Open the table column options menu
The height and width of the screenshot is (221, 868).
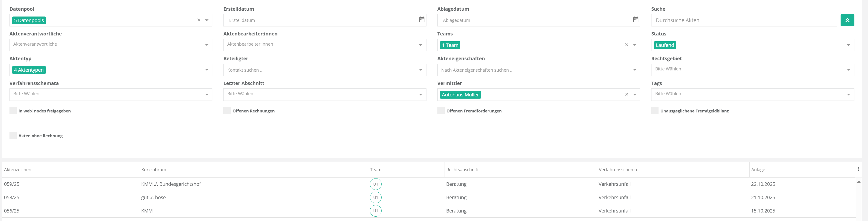tap(858, 169)
